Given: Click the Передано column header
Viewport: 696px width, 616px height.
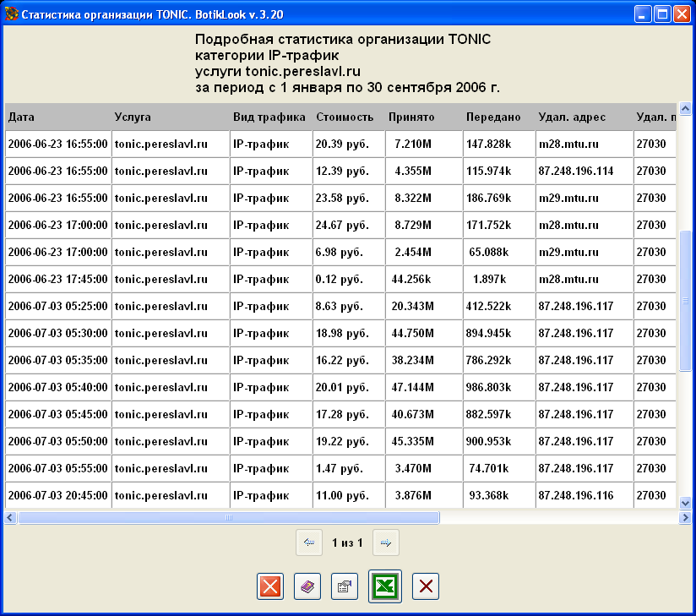Looking at the screenshot, I should (x=499, y=117).
